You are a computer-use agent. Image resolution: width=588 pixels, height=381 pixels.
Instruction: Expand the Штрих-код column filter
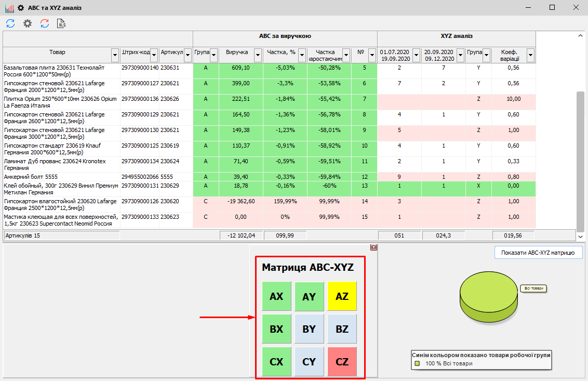[x=154, y=55]
